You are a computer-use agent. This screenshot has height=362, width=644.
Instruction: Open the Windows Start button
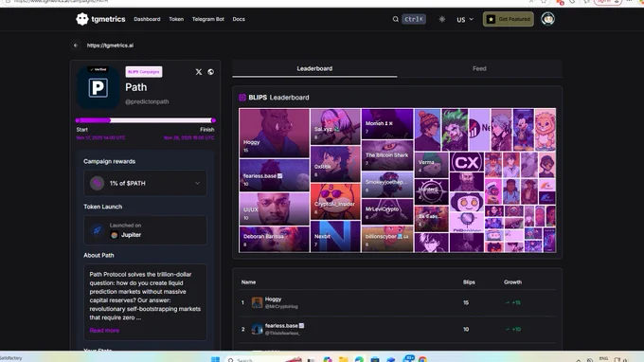click(215, 359)
